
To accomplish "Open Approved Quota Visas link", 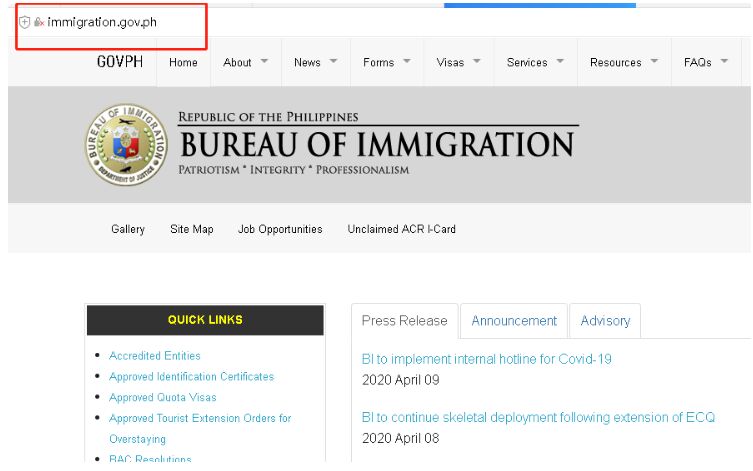I will (163, 398).
